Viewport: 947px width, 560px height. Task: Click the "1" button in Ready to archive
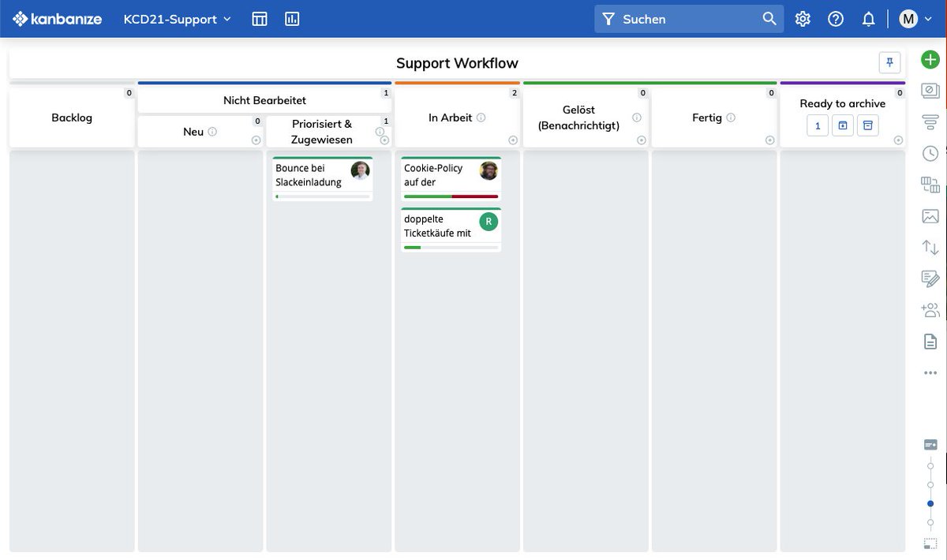817,125
